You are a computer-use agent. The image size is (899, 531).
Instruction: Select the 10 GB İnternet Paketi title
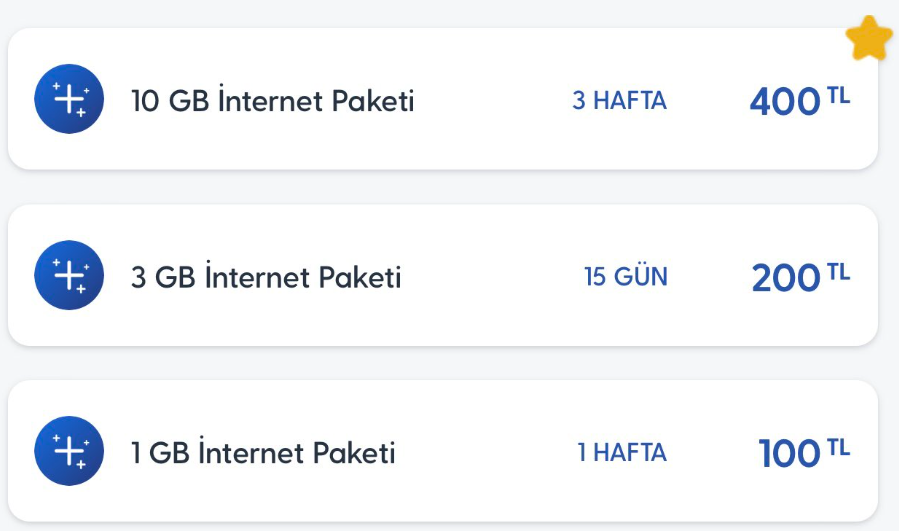(272, 100)
